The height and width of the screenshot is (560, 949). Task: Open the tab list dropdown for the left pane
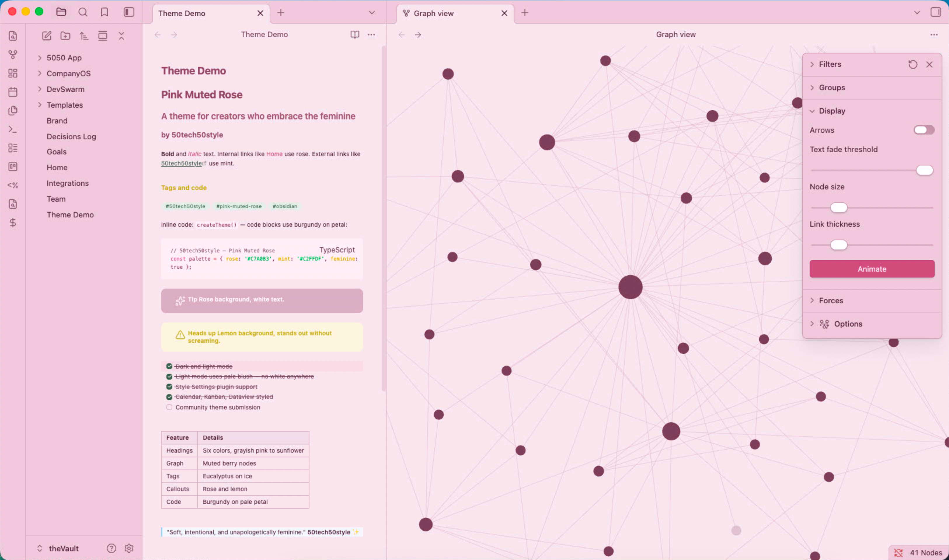pos(372,13)
